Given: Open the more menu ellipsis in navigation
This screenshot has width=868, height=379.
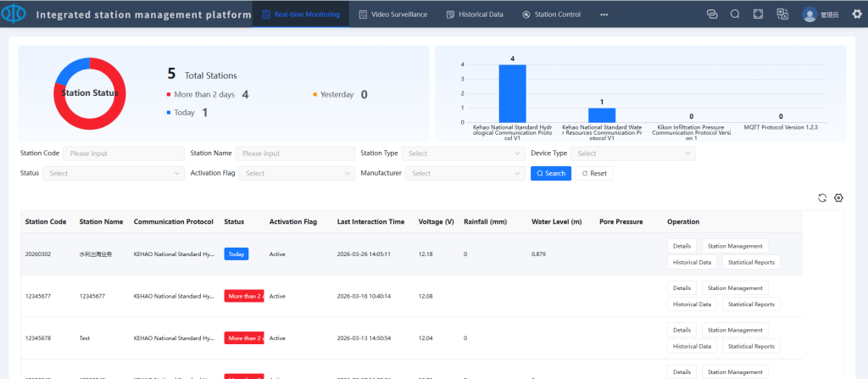Looking at the screenshot, I should pyautogui.click(x=604, y=14).
